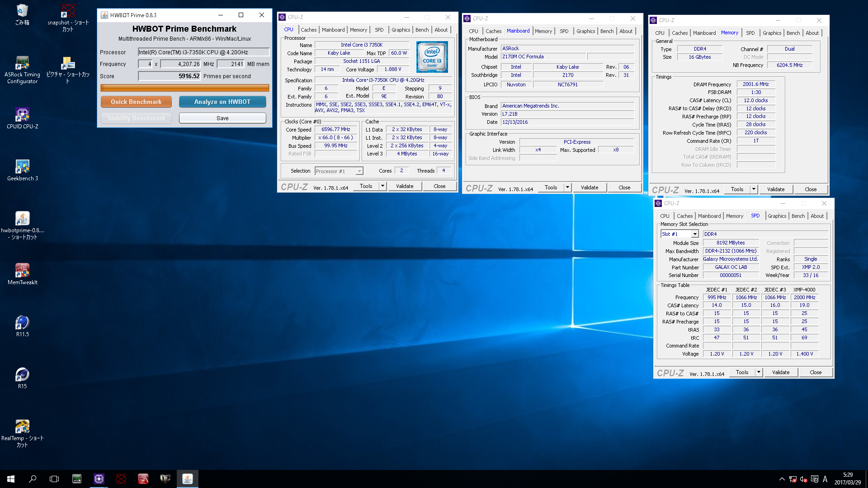Open About tab in CPU-Z Memory window
The width and height of the screenshot is (868, 488).
[812, 33]
